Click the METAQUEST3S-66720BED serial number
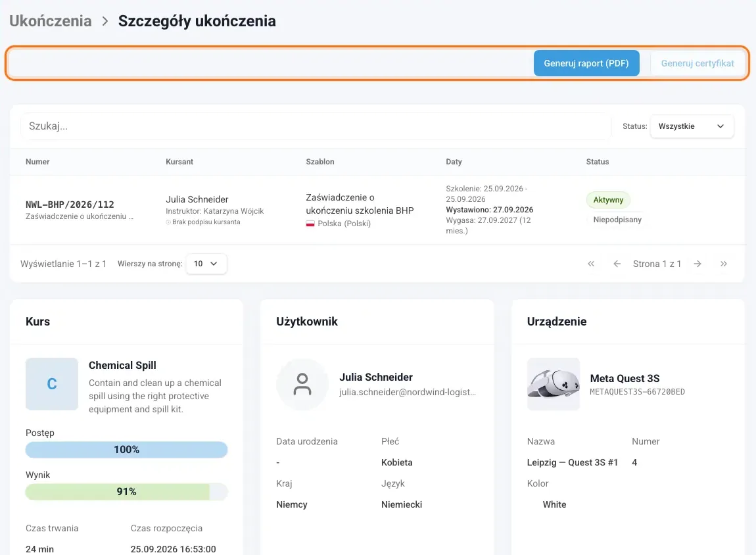The height and width of the screenshot is (555, 756). point(638,391)
